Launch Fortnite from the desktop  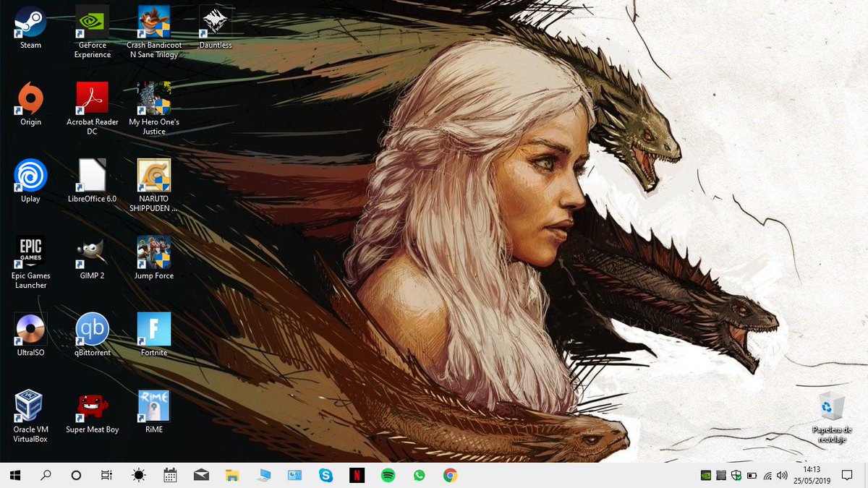(153, 330)
